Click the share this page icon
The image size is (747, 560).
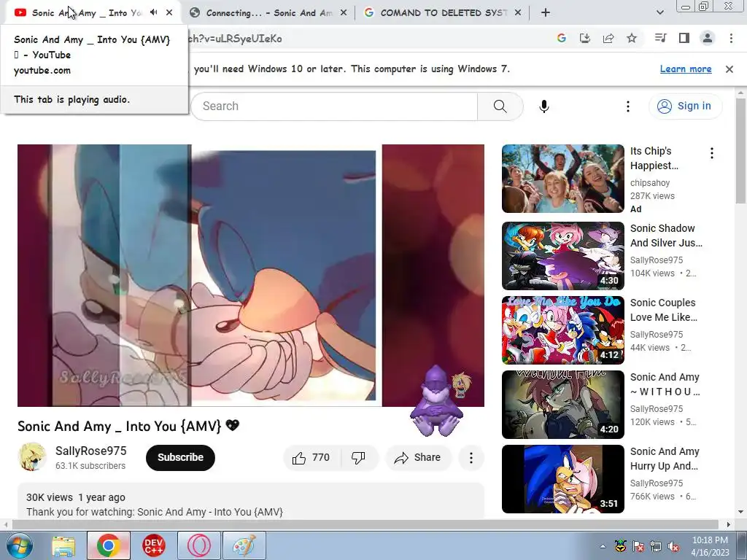point(608,39)
